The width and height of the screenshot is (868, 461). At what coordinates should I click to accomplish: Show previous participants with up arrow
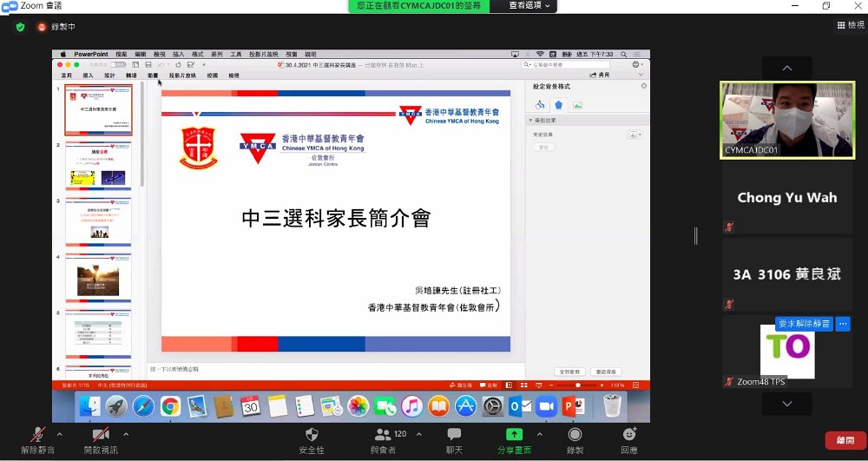[787, 68]
